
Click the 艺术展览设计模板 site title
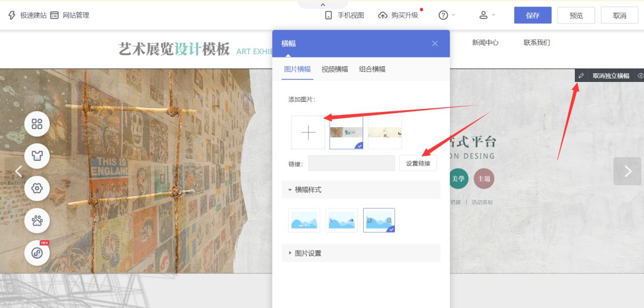point(174,49)
